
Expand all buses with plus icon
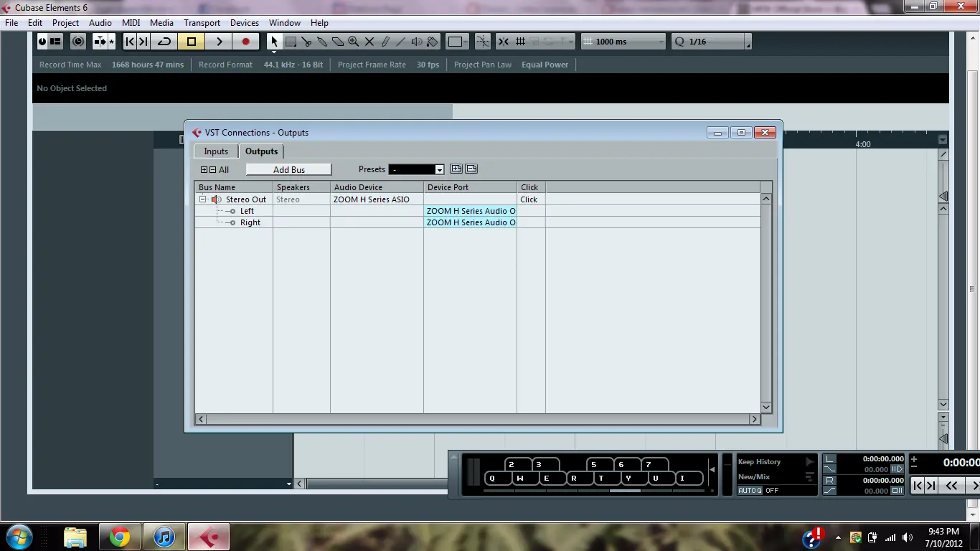pos(204,170)
